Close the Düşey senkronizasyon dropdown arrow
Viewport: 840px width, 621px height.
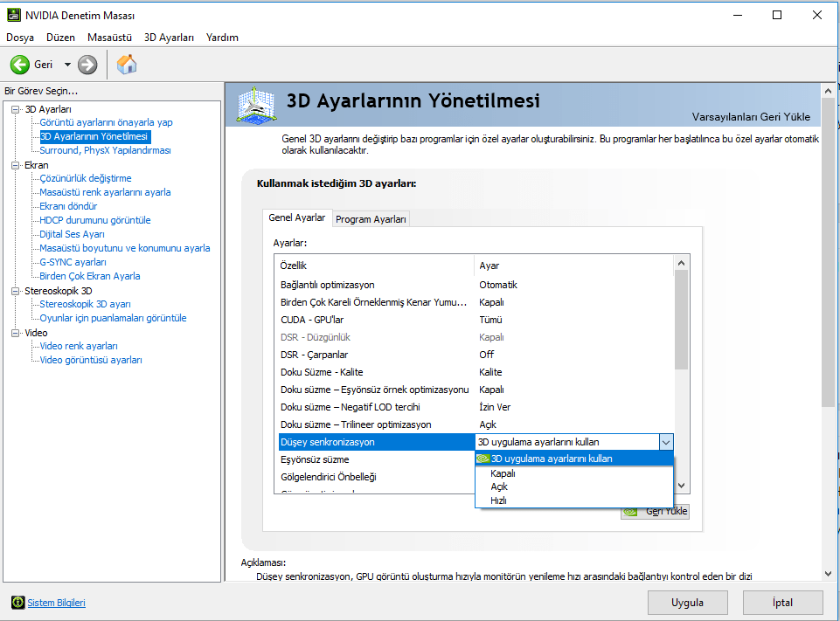(666, 442)
